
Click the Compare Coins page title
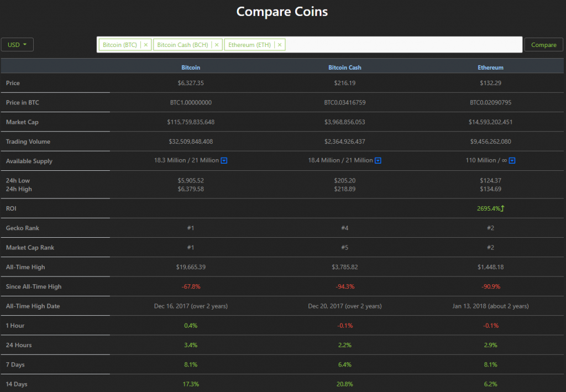[282, 11]
